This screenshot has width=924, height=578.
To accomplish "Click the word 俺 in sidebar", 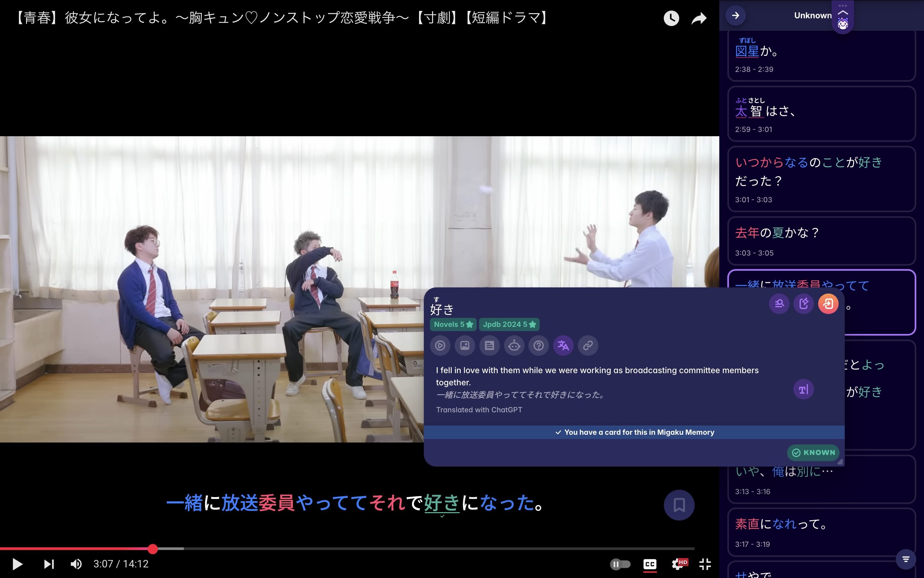I will pyautogui.click(x=778, y=471).
